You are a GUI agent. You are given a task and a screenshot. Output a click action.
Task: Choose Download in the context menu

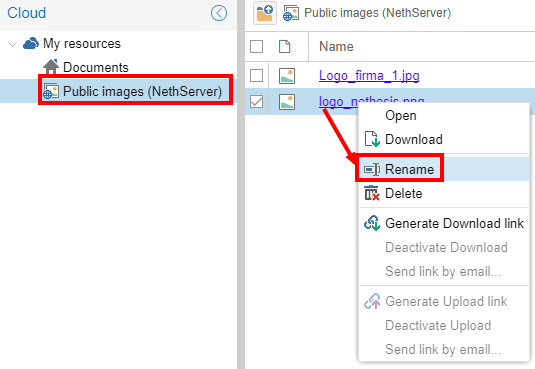coord(444,139)
